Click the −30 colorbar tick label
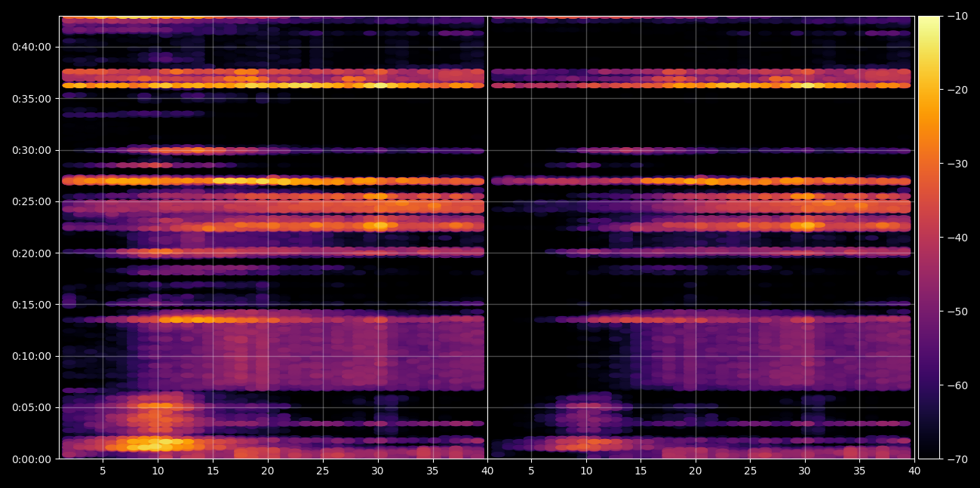980x488 pixels. point(957,164)
